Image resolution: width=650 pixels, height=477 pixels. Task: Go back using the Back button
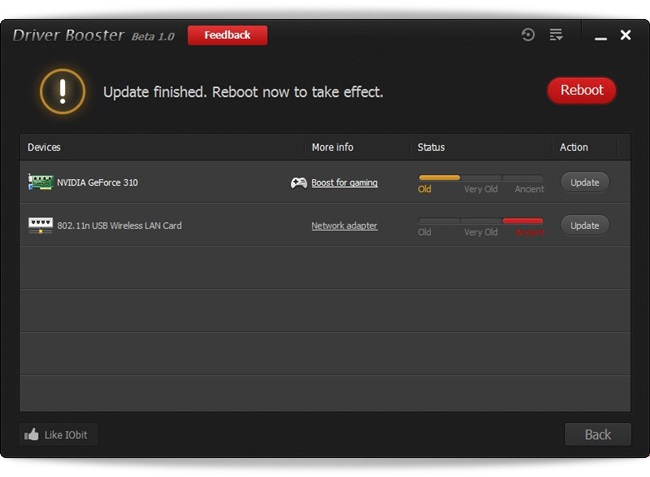coord(598,434)
